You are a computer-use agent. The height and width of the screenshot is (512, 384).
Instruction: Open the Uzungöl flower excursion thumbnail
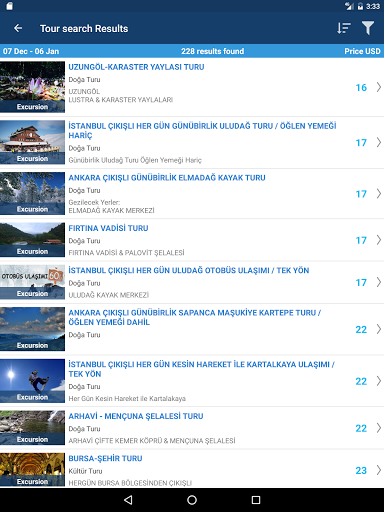click(32, 87)
